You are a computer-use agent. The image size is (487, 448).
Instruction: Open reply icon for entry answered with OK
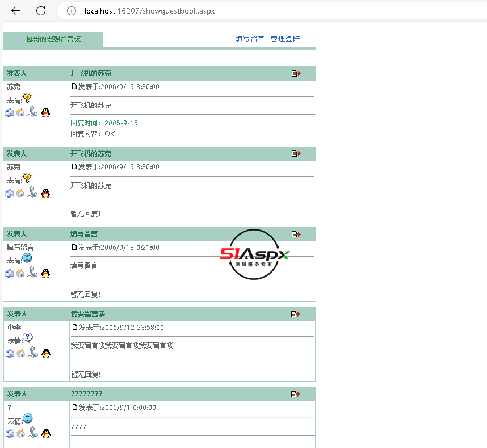pyautogui.click(x=296, y=74)
